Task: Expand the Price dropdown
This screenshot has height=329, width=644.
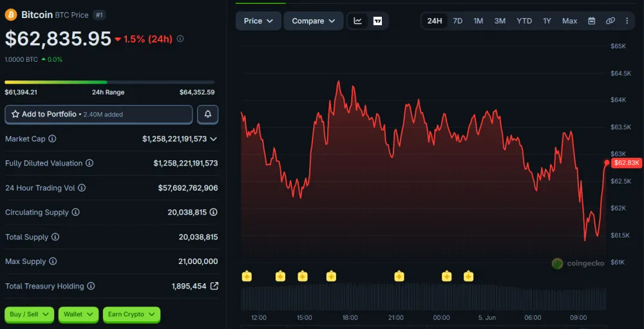Action: point(258,21)
